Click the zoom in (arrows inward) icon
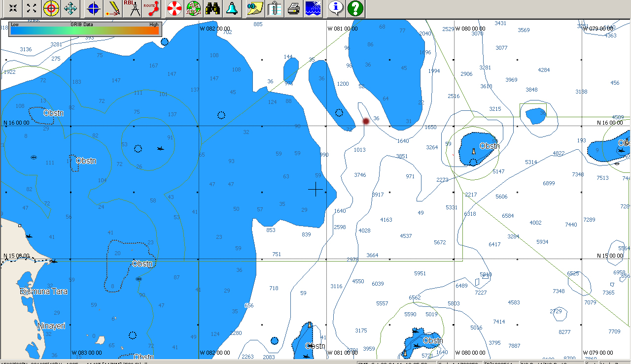 pos(13,8)
